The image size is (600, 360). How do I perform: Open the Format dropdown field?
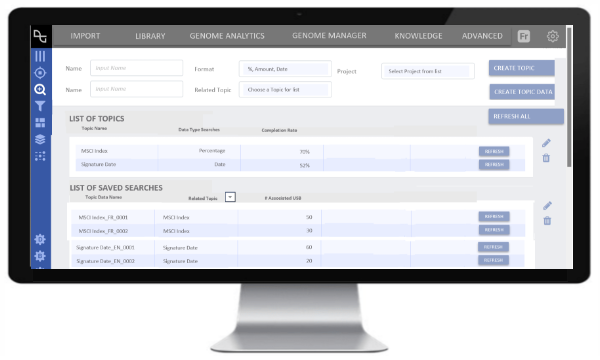tap(285, 69)
